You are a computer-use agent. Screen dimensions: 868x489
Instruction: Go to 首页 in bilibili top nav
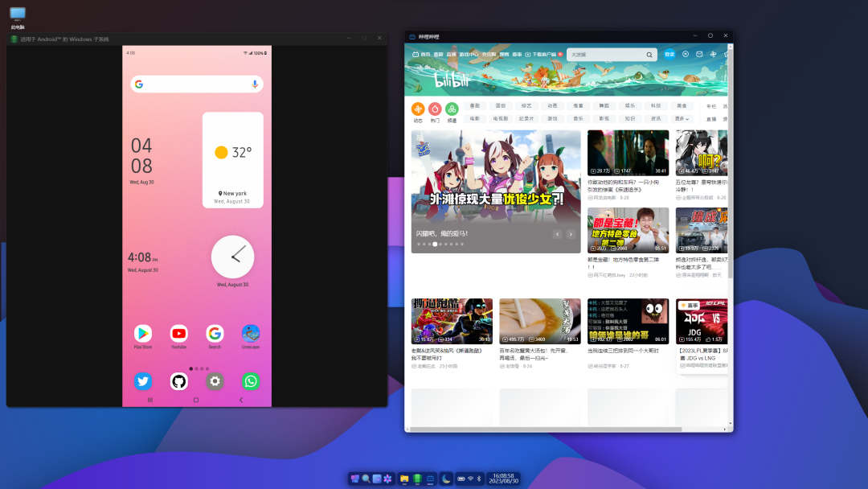[421, 54]
